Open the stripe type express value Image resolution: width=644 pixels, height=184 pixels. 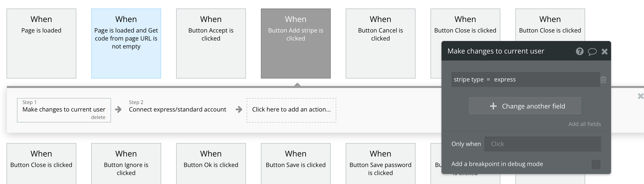(x=505, y=79)
